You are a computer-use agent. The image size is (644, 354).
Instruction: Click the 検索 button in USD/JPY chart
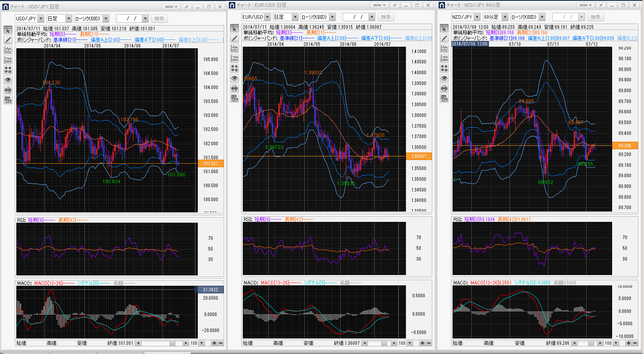[159, 19]
